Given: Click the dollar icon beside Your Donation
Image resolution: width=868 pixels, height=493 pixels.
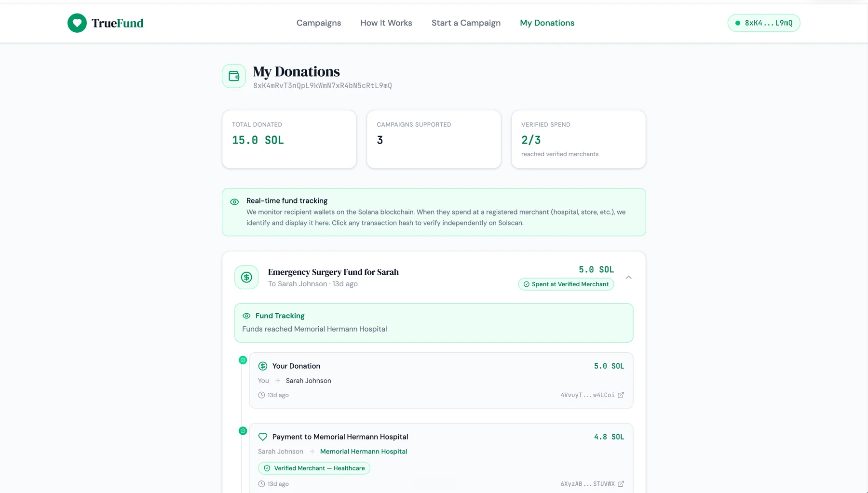Looking at the screenshot, I should tap(263, 366).
